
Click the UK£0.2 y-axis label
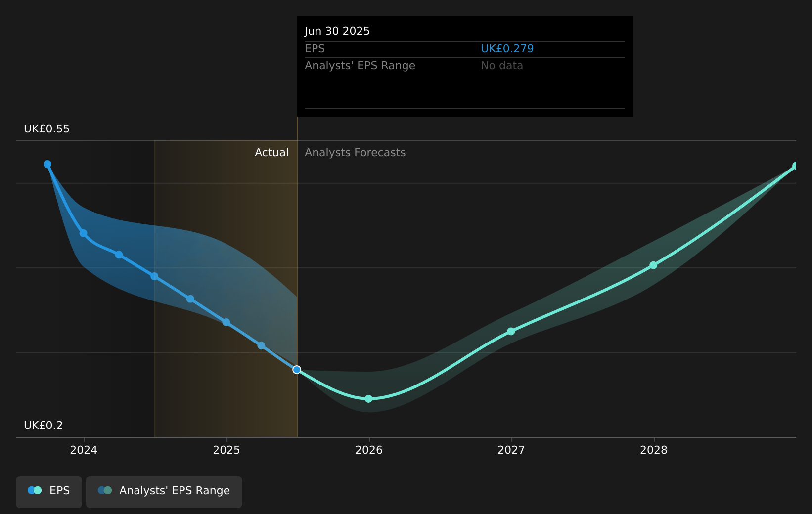coord(44,426)
